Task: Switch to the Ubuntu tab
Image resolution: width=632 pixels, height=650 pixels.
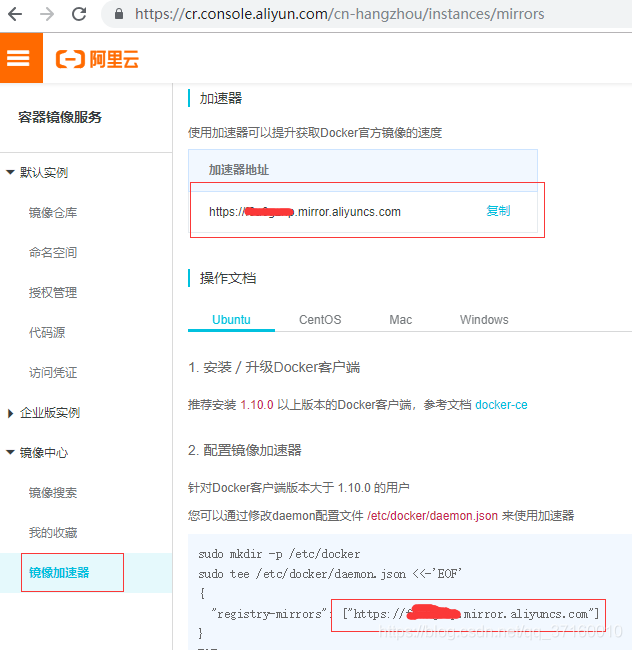Action: [x=231, y=320]
